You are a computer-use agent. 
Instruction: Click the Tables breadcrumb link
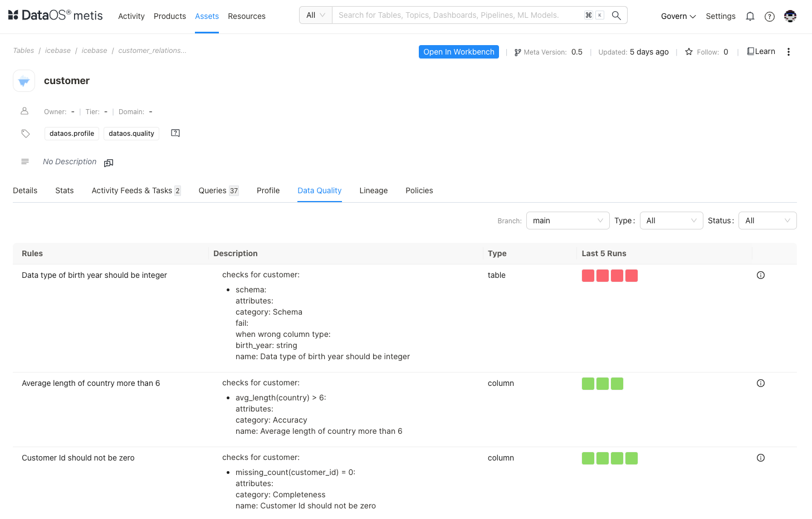(x=23, y=51)
